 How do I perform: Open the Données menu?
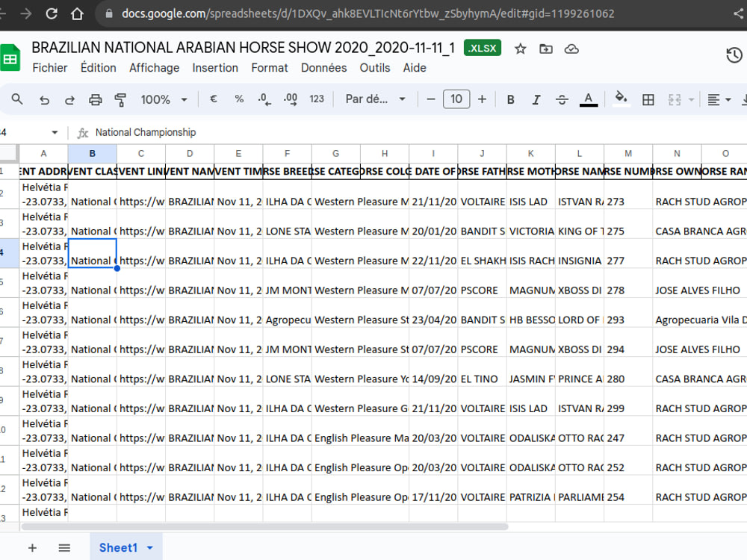323,68
